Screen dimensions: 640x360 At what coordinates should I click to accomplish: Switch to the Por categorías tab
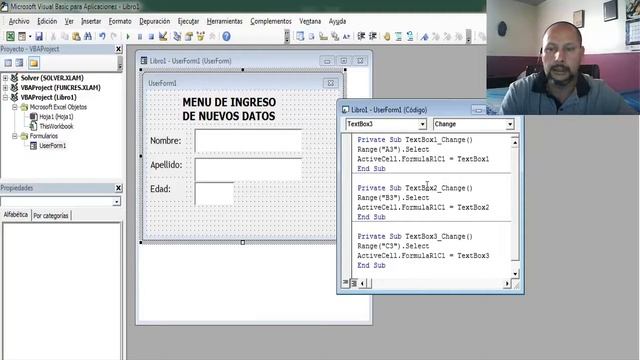51,216
